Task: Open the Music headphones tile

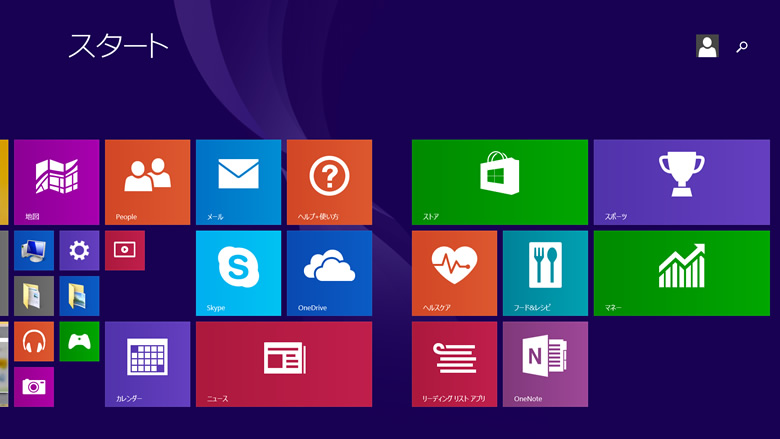Action: [34, 341]
